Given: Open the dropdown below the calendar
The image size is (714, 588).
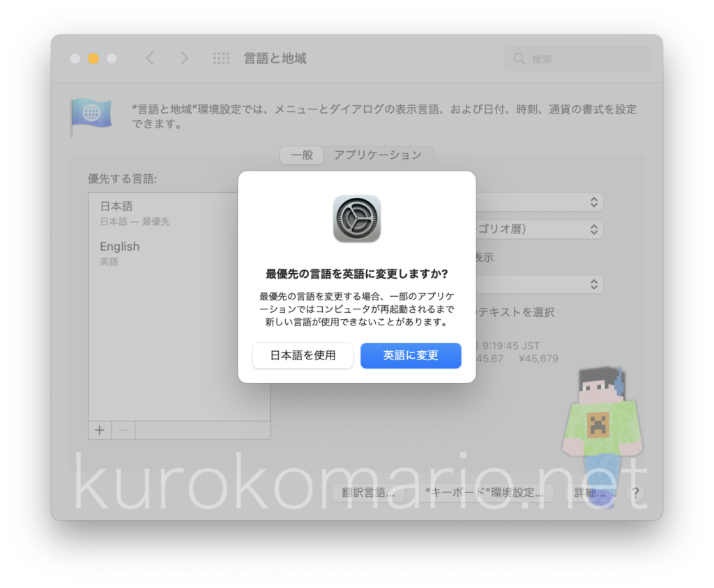Looking at the screenshot, I should pos(540,284).
